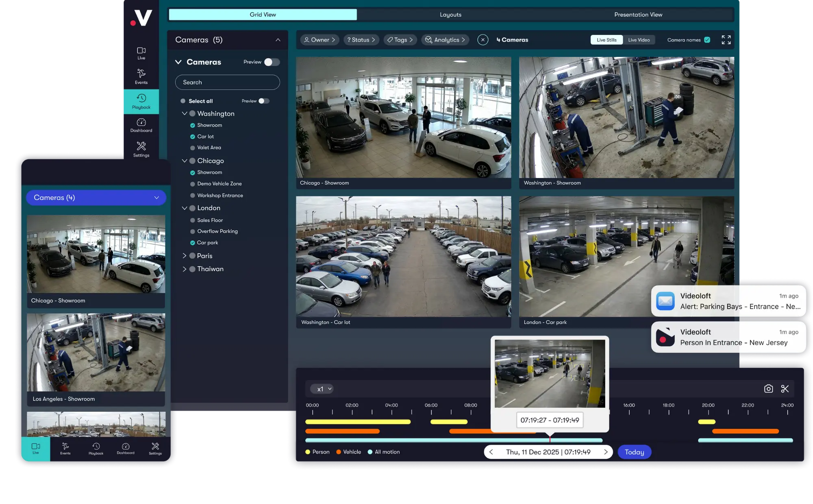Screen dimensions: 813x504
Task: Go to previous date with left arrow
Action: click(491, 452)
